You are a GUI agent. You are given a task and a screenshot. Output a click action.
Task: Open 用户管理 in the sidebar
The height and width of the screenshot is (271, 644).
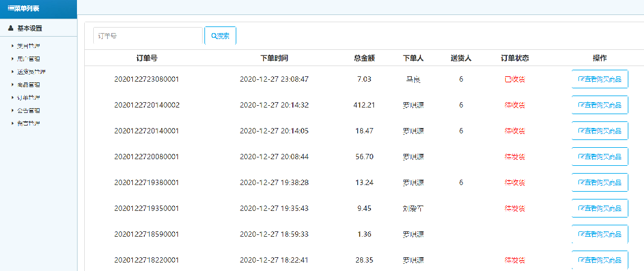pos(28,59)
